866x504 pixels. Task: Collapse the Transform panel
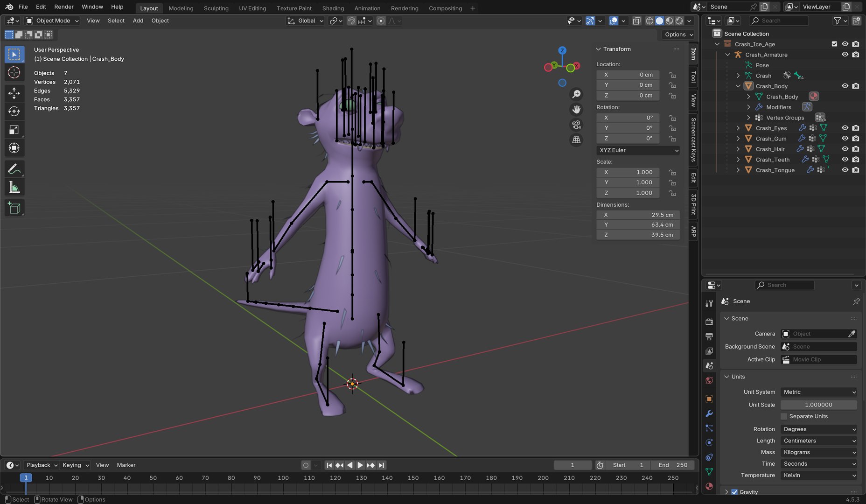pos(599,49)
